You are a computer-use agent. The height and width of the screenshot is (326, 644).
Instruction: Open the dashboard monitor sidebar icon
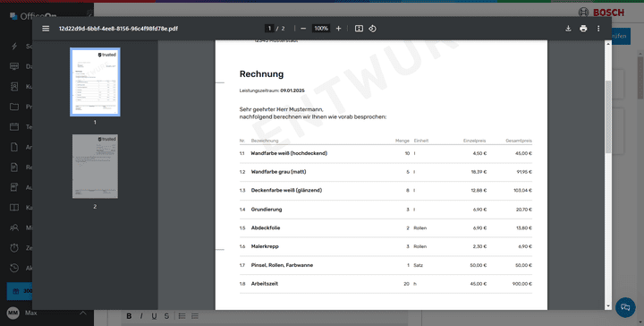click(x=14, y=66)
